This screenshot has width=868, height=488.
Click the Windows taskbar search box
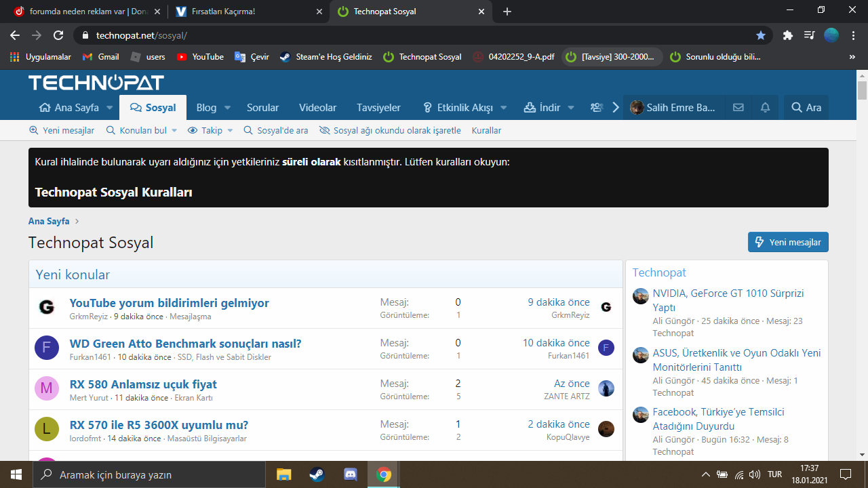tap(149, 474)
